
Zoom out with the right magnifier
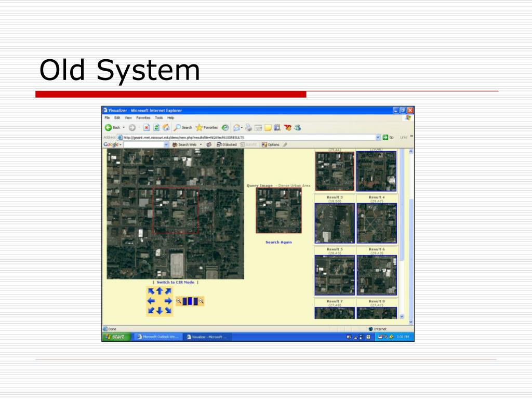pyautogui.click(x=201, y=301)
